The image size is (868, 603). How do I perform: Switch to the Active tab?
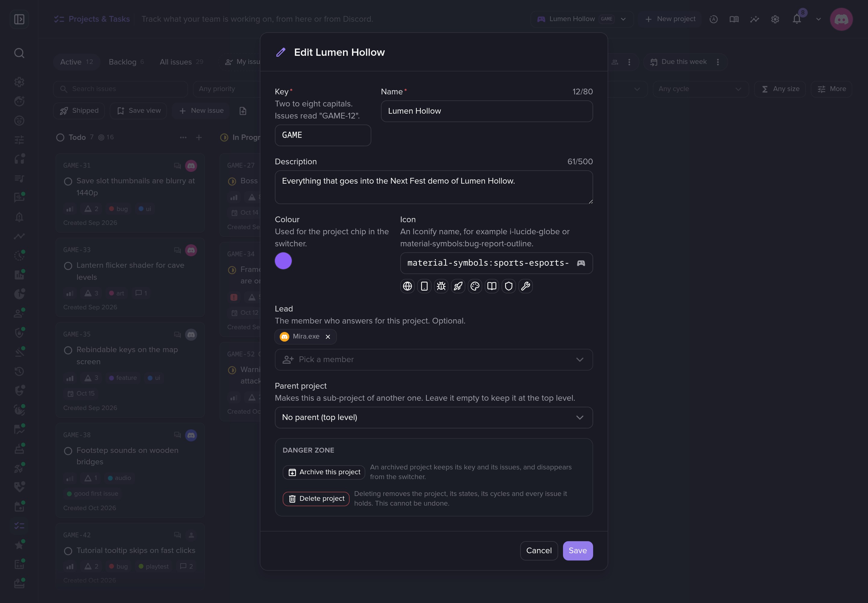click(x=77, y=62)
